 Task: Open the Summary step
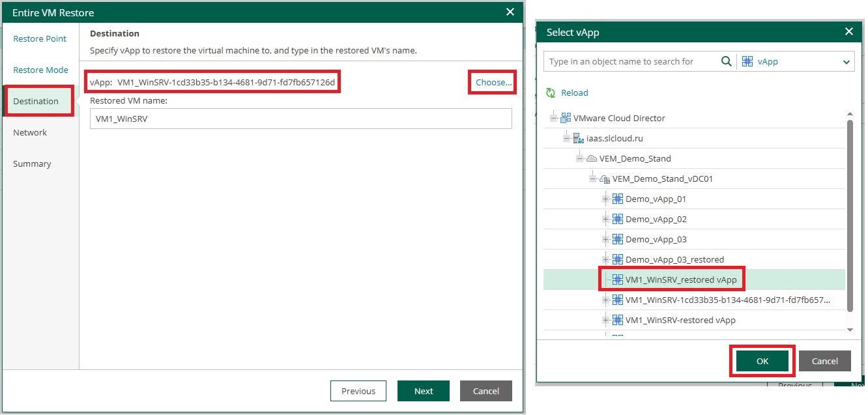32,164
